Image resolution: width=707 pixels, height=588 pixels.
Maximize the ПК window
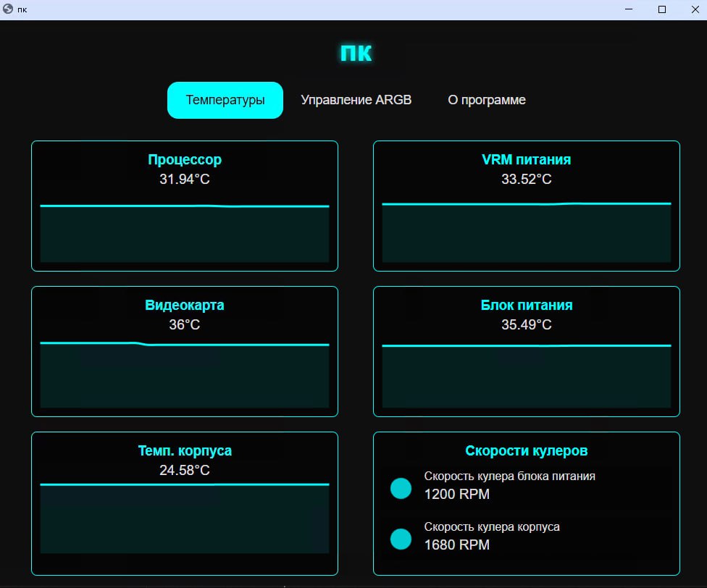(661, 9)
